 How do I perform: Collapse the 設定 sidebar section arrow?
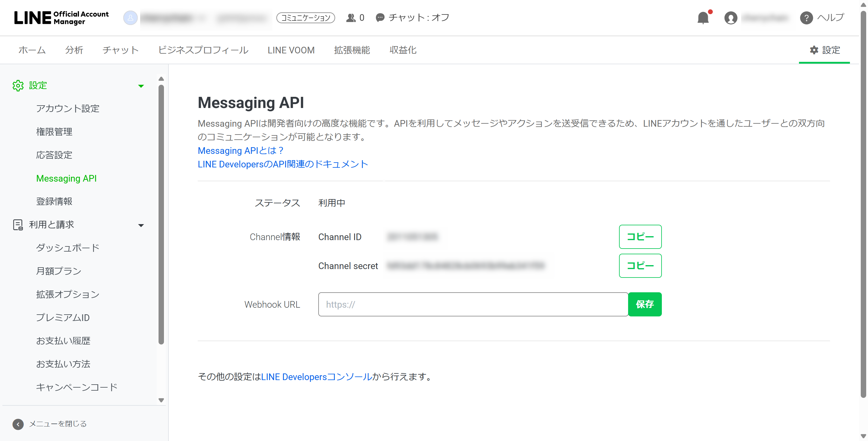coord(141,86)
